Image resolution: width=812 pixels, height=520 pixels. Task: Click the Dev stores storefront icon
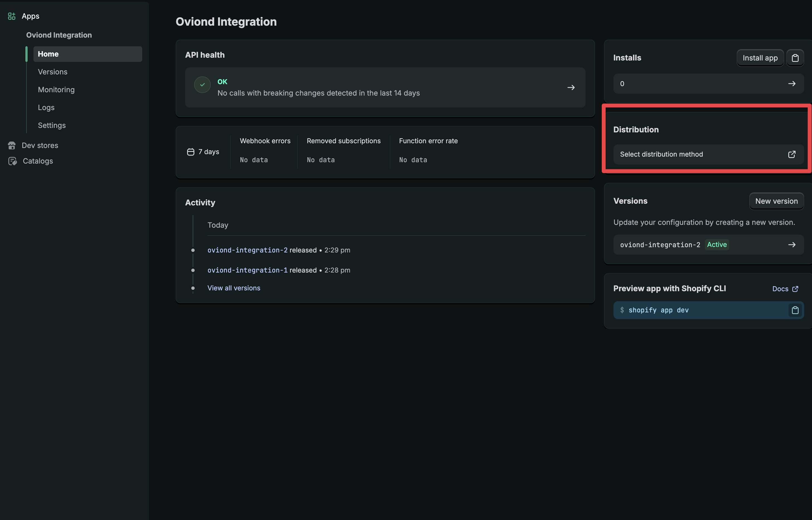[x=12, y=145]
